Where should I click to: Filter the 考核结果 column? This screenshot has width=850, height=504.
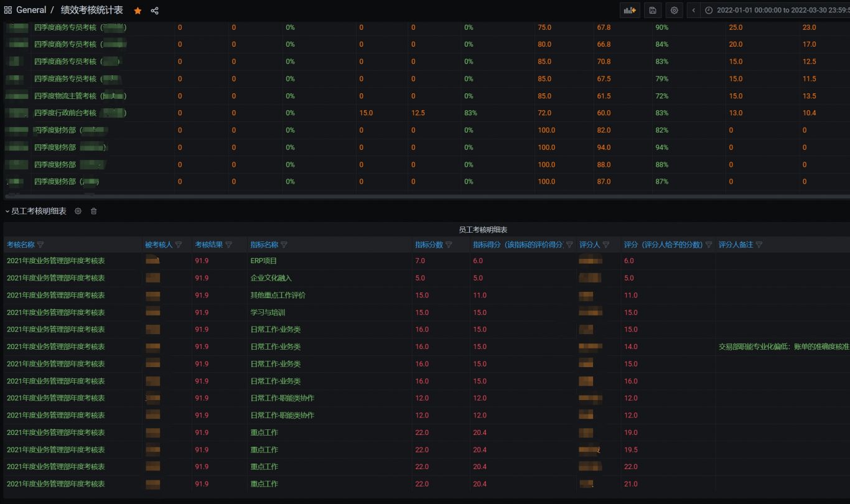coord(228,245)
